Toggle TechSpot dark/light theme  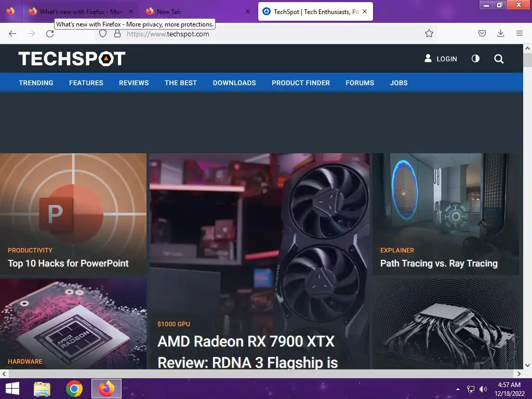pos(476,59)
